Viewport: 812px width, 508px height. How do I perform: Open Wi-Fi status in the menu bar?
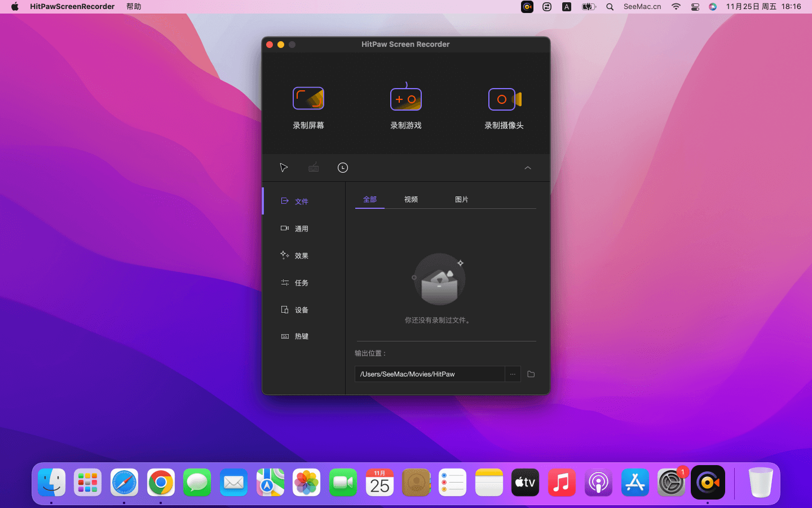676,7
